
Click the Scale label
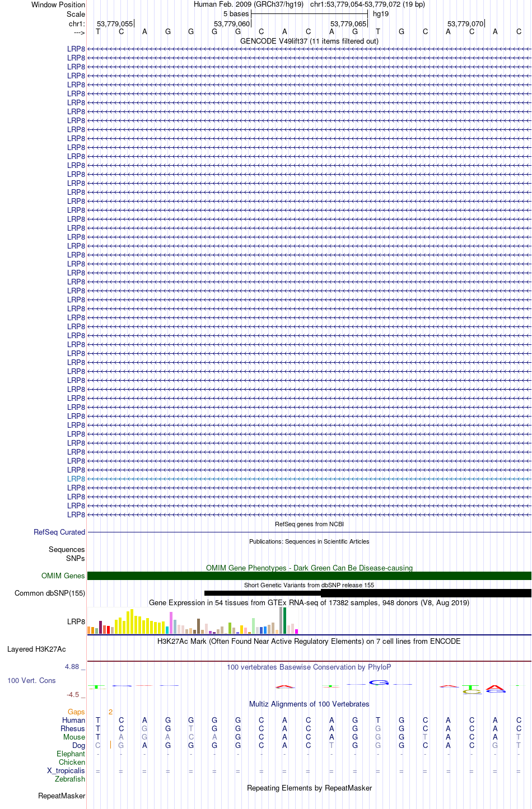click(76, 15)
